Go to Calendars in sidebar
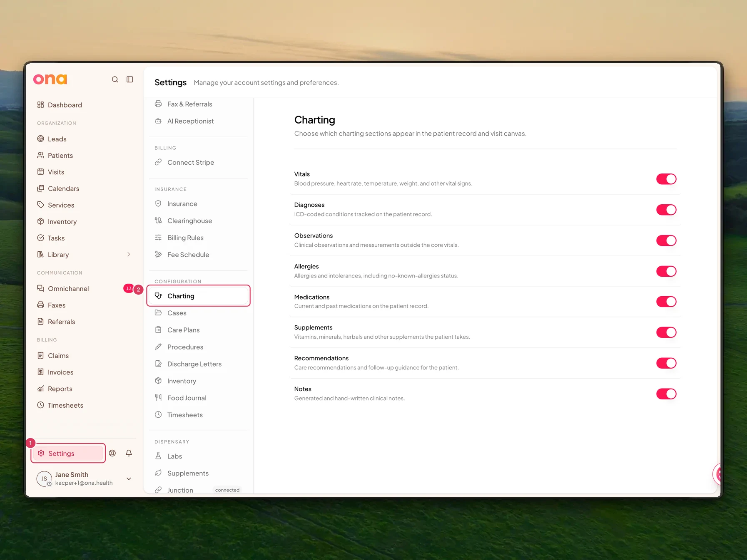Image resolution: width=747 pixels, height=560 pixels. click(85, 188)
